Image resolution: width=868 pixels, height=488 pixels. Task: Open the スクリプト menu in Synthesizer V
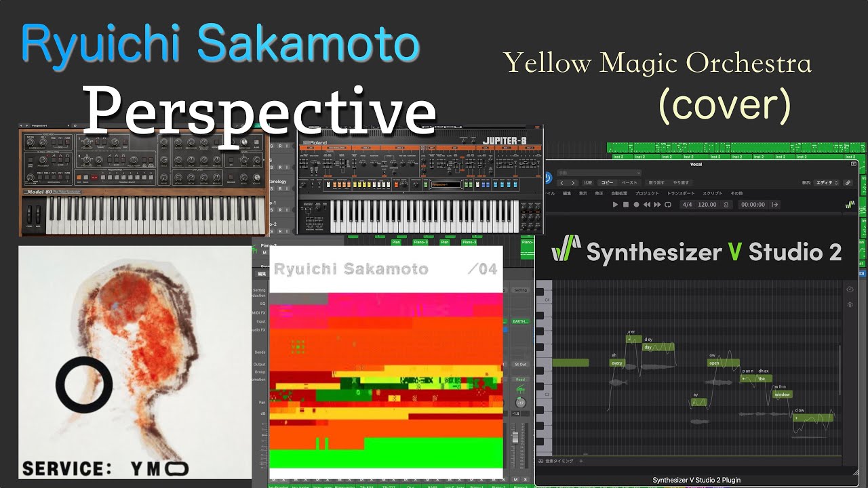point(713,193)
